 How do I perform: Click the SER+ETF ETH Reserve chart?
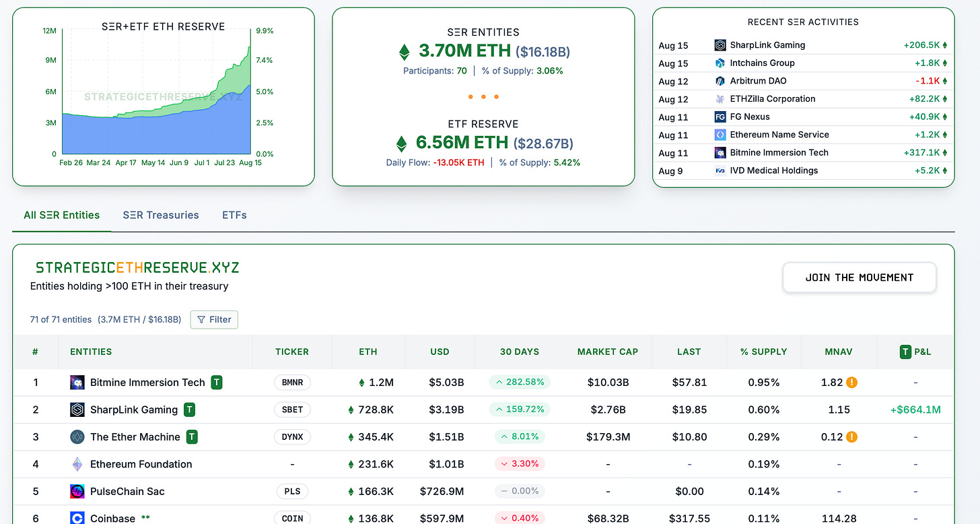157,92
